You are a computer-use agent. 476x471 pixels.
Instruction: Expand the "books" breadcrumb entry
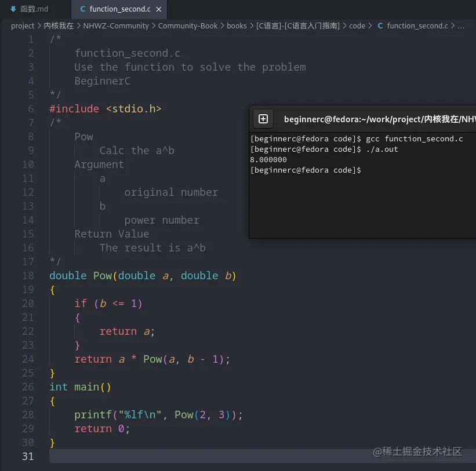tap(237, 25)
